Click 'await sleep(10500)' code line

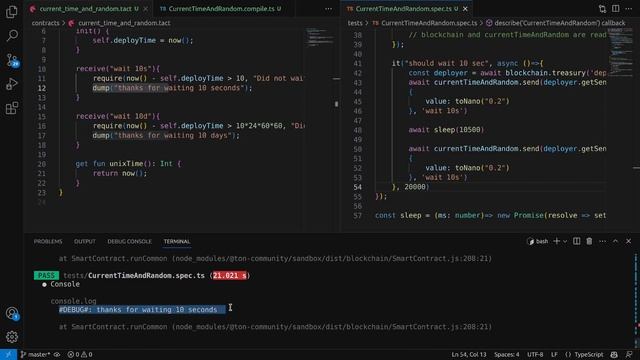coord(446,130)
